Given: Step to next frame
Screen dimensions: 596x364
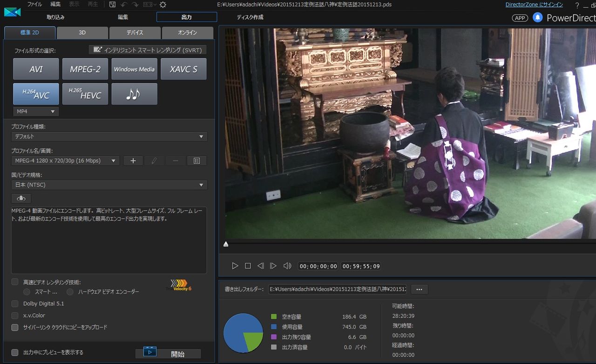Looking at the screenshot, I should click(273, 266).
